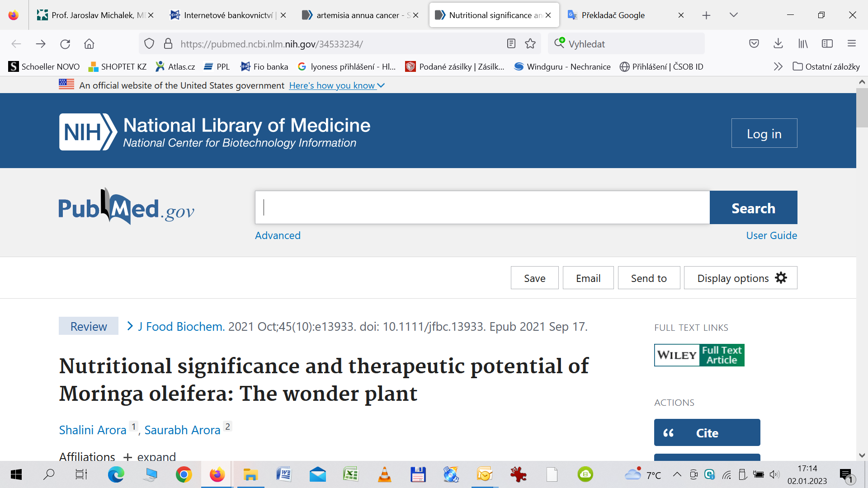This screenshot has height=488, width=868.
Task: Click inside the PubMed search field
Action: (482, 207)
